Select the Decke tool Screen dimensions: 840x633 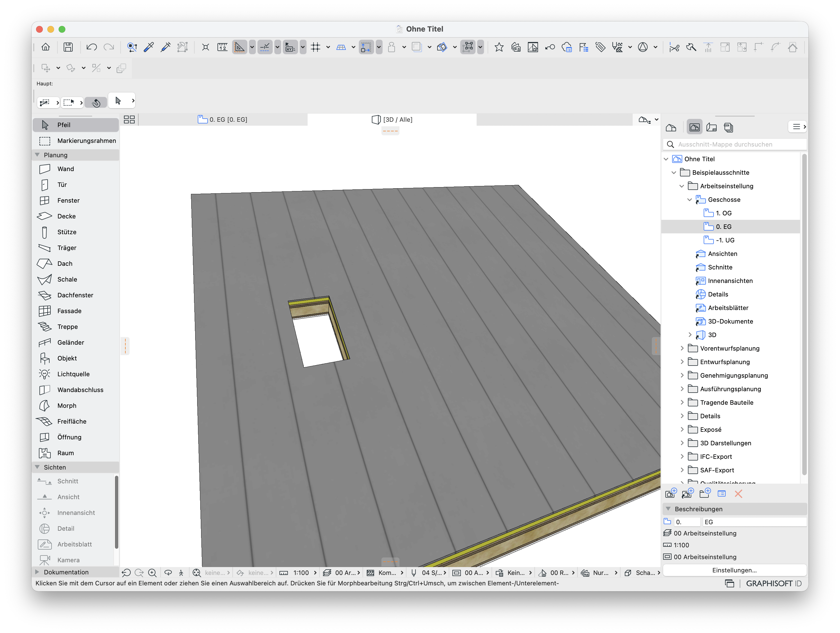click(75, 216)
